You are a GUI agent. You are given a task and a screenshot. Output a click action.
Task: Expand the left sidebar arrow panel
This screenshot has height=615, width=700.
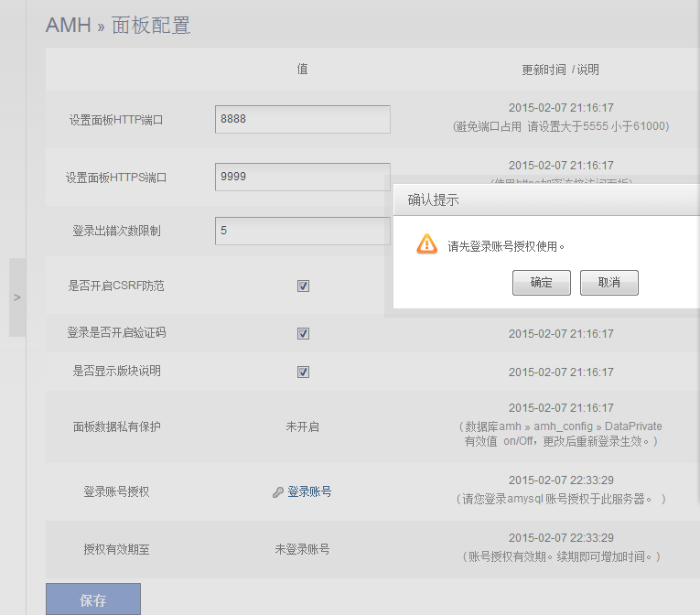pos(17,297)
